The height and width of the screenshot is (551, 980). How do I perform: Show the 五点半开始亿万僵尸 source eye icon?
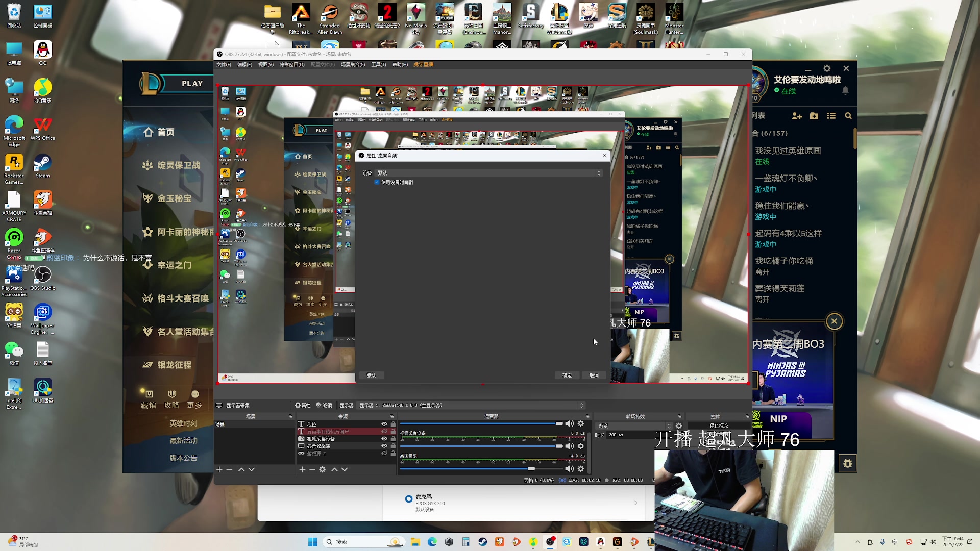pyautogui.click(x=384, y=432)
